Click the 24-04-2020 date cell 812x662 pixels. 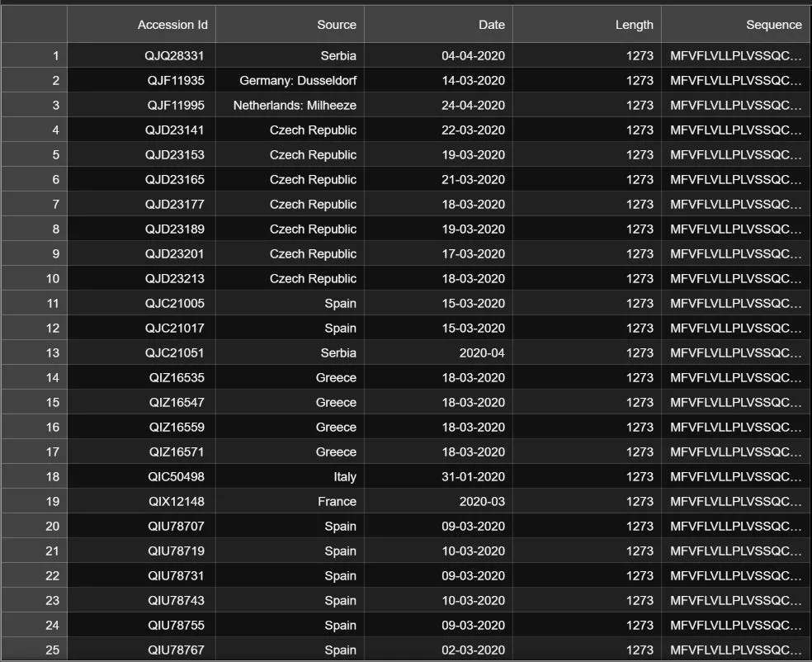tap(439, 105)
